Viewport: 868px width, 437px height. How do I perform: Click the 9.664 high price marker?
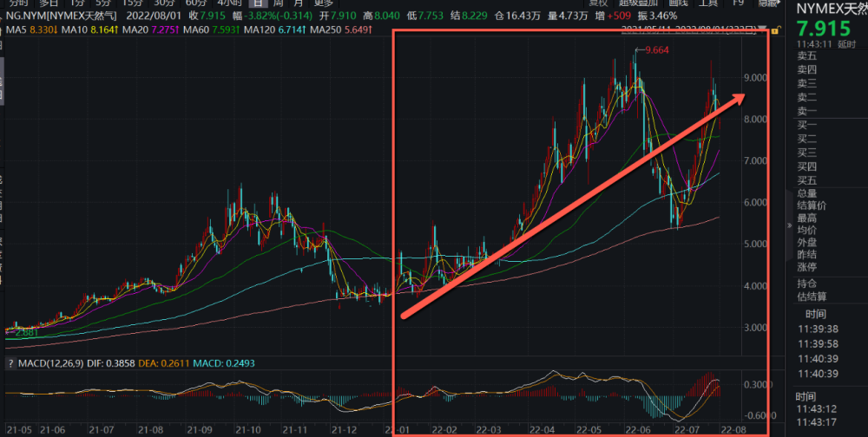coord(657,49)
